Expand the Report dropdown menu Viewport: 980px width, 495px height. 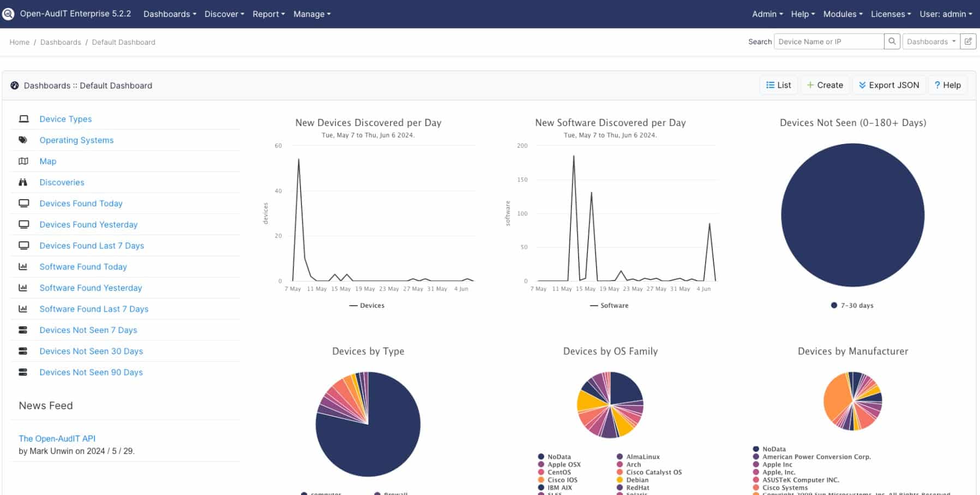268,14
